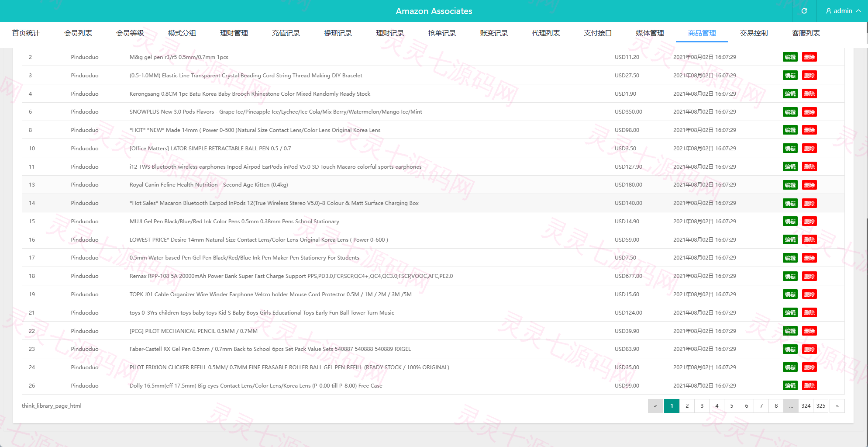Edit the Faber-Castell RX Gel Pen row
The image size is (868, 447).
tap(790, 349)
